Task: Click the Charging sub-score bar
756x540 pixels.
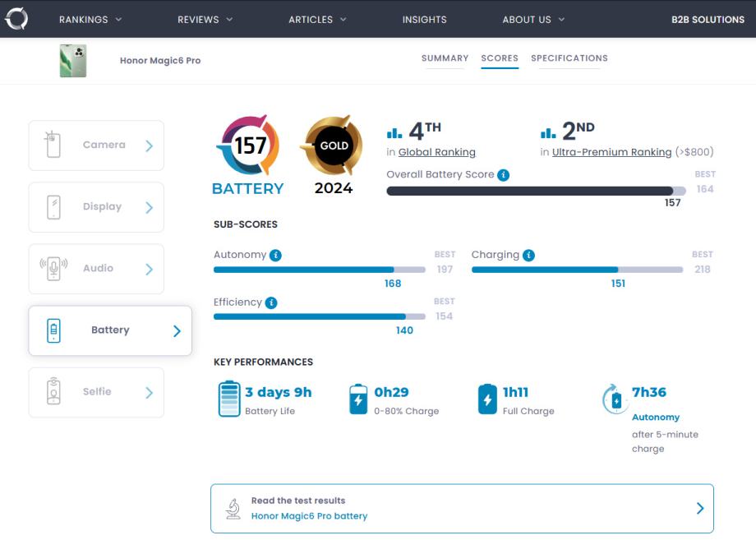Action: pos(577,270)
